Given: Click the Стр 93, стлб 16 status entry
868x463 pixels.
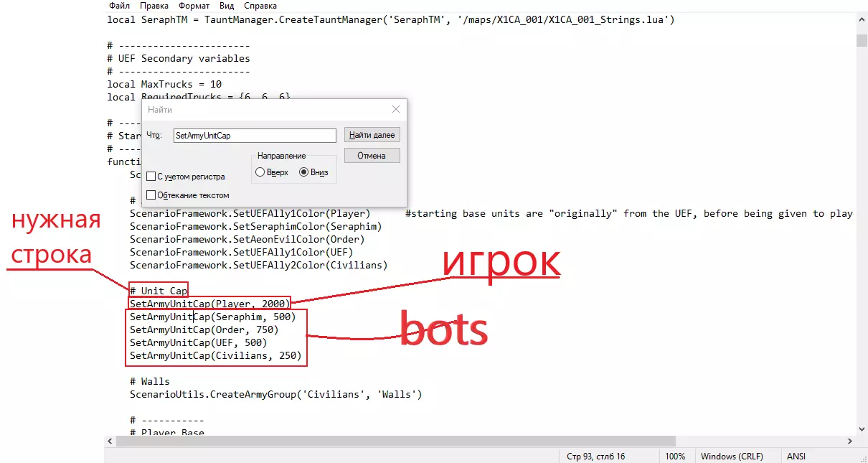Looking at the screenshot, I should [595, 456].
